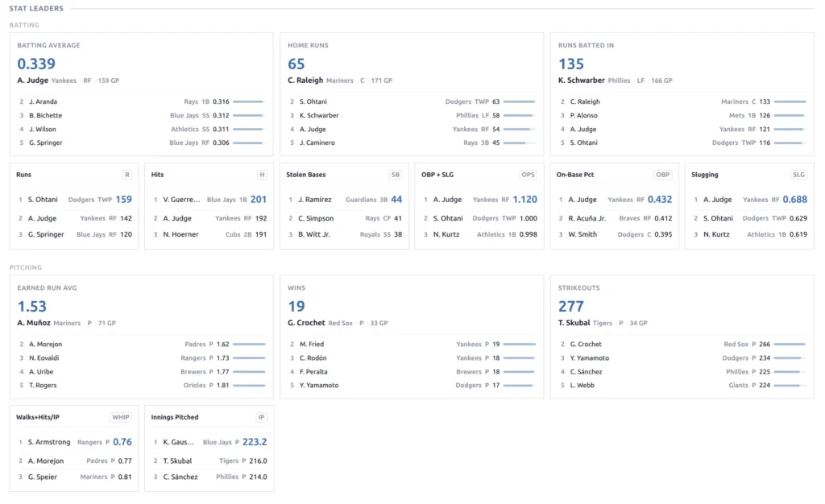Click the SB badge on Stolen Bases card
Viewport: 825px width, 504px height.
395,175
